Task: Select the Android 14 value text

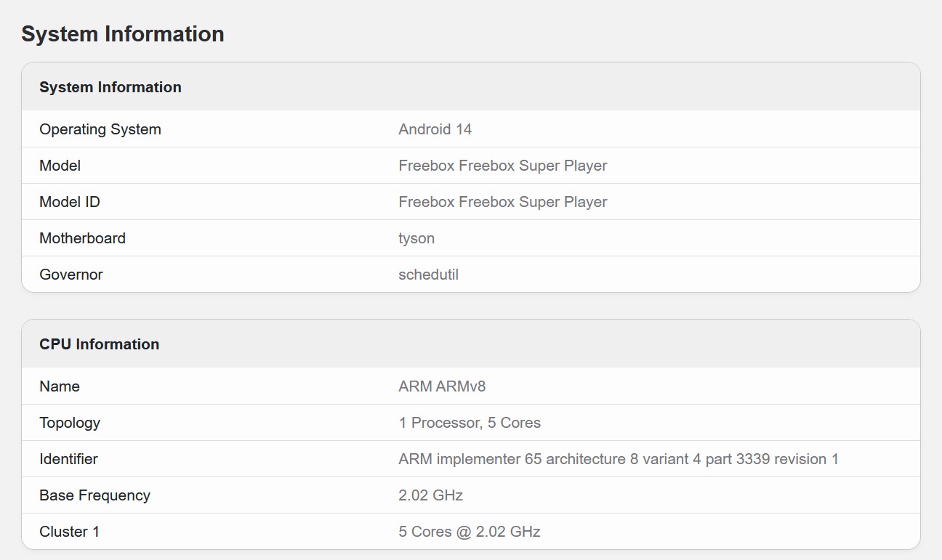Action: point(435,129)
